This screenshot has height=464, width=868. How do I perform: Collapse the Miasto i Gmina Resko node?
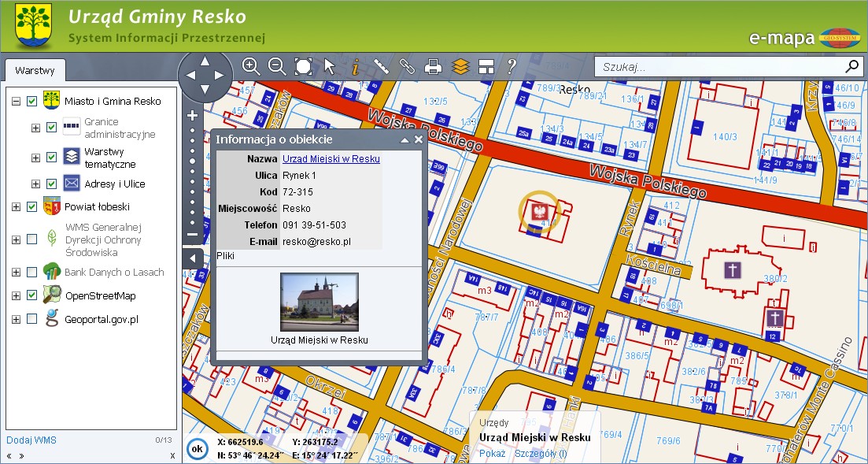click(16, 101)
